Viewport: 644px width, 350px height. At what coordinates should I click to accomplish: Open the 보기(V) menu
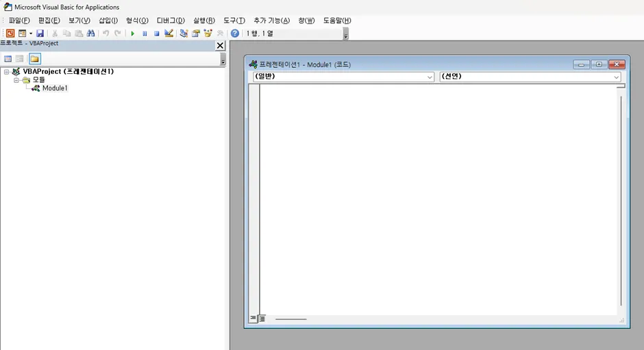[x=79, y=21]
